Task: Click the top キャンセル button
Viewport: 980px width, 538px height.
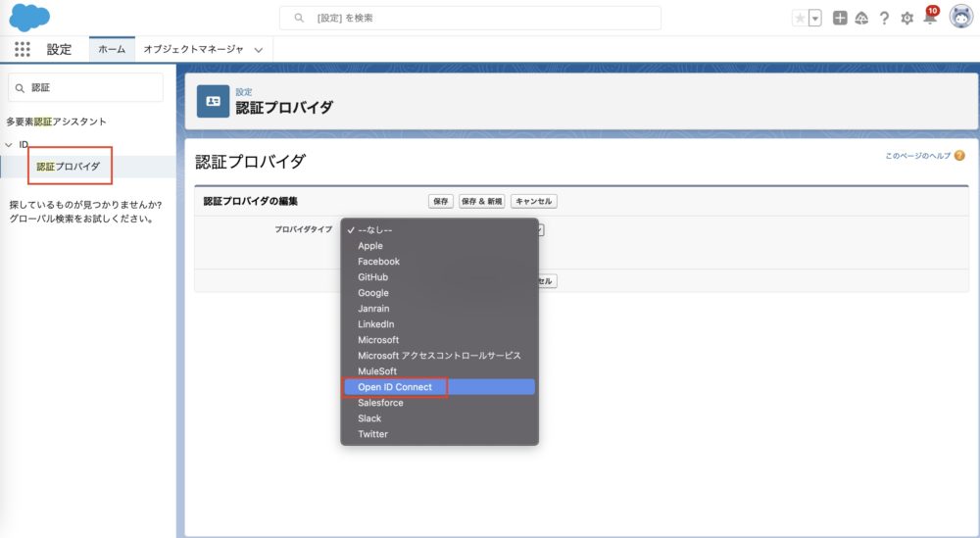Action: [x=533, y=201]
